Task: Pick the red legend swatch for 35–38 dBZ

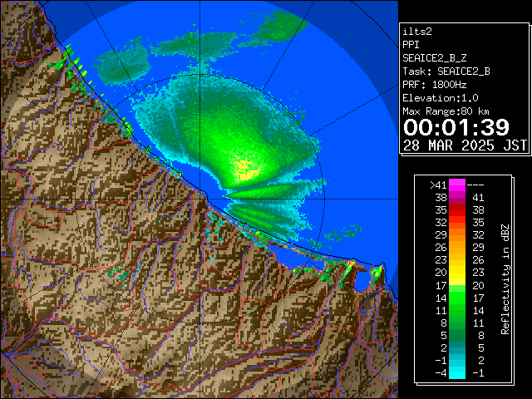Action: (x=457, y=210)
